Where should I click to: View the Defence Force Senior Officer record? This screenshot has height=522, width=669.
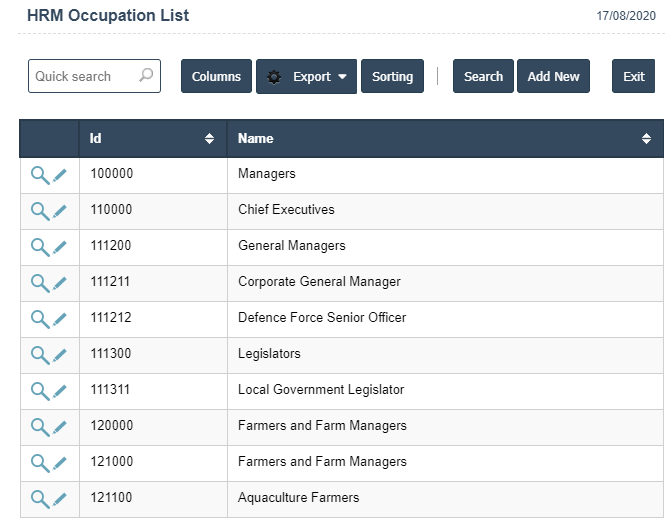[x=39, y=319]
